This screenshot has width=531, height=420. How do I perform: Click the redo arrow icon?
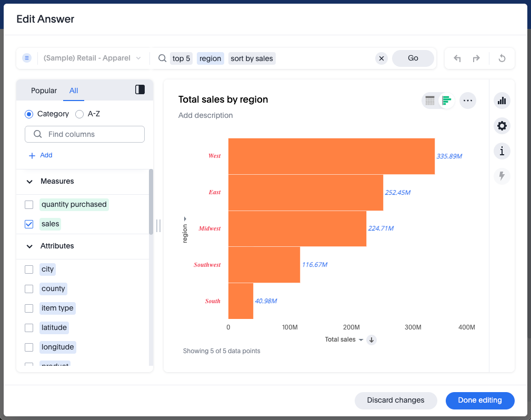coord(476,58)
